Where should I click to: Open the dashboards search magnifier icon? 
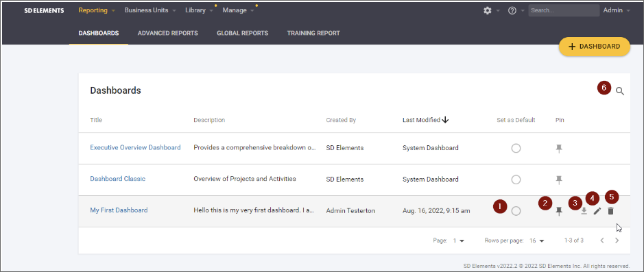[620, 91]
